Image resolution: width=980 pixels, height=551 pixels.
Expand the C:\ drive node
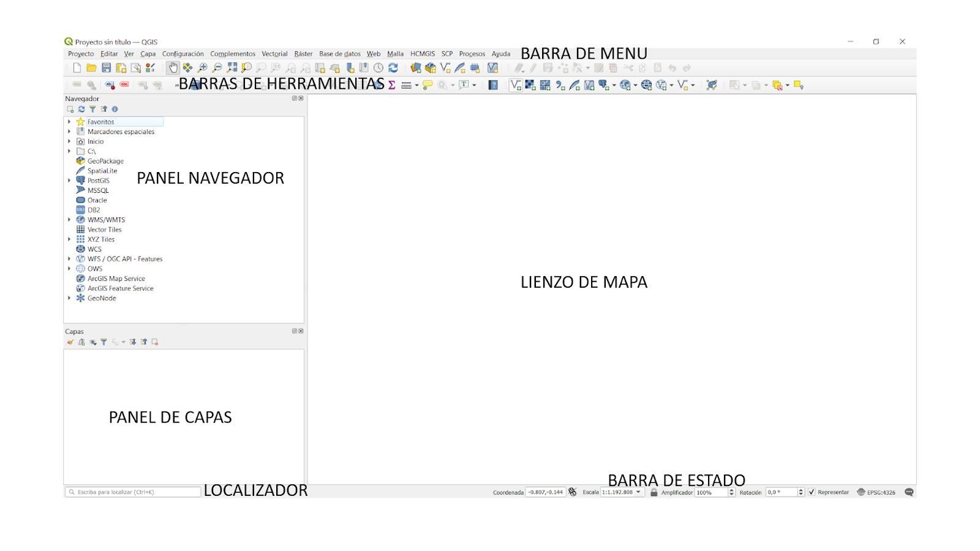click(69, 151)
